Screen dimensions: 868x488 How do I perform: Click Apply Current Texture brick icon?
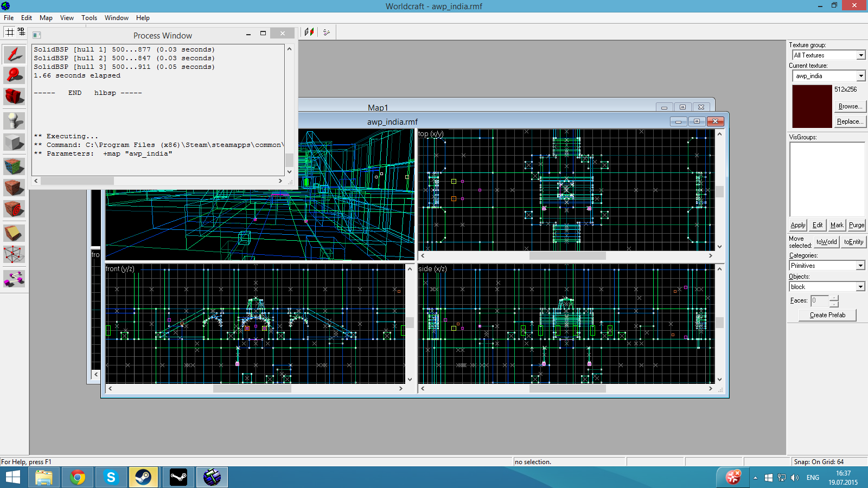tap(14, 188)
